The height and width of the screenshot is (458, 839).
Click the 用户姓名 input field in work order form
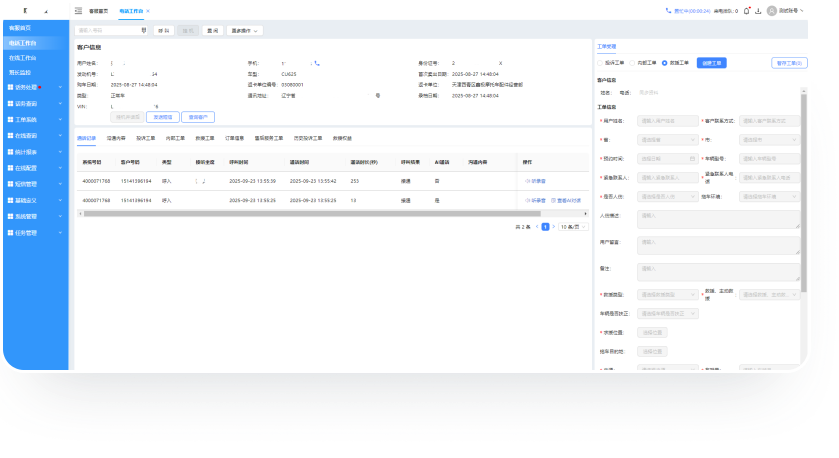click(x=667, y=120)
